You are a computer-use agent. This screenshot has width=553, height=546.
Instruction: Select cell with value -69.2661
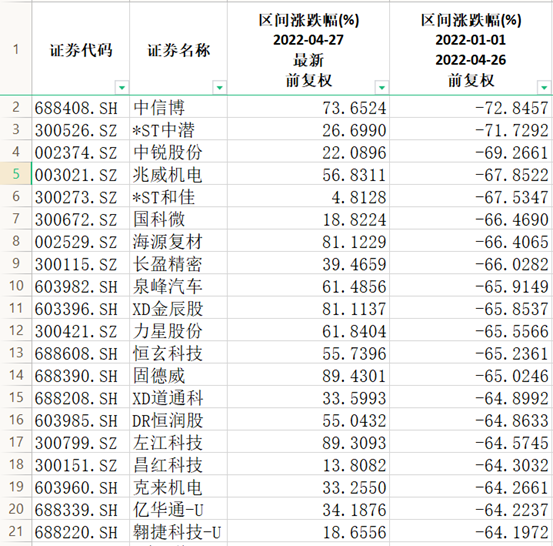(471, 152)
